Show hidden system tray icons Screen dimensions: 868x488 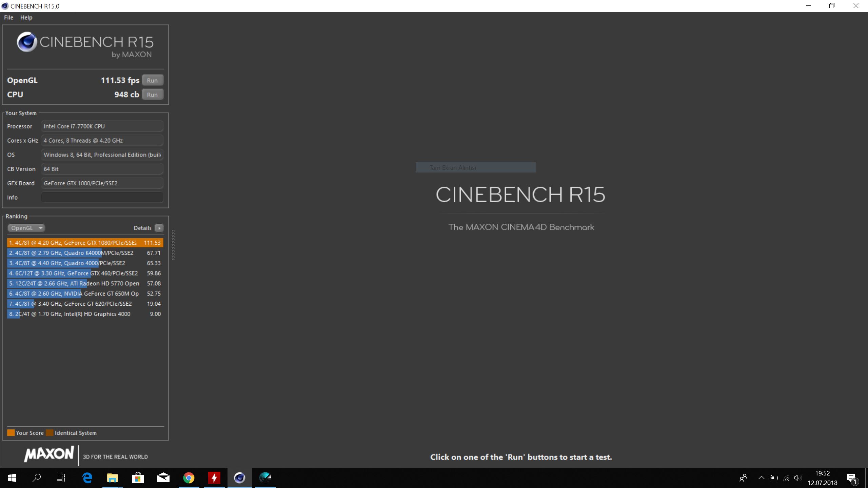pyautogui.click(x=761, y=478)
